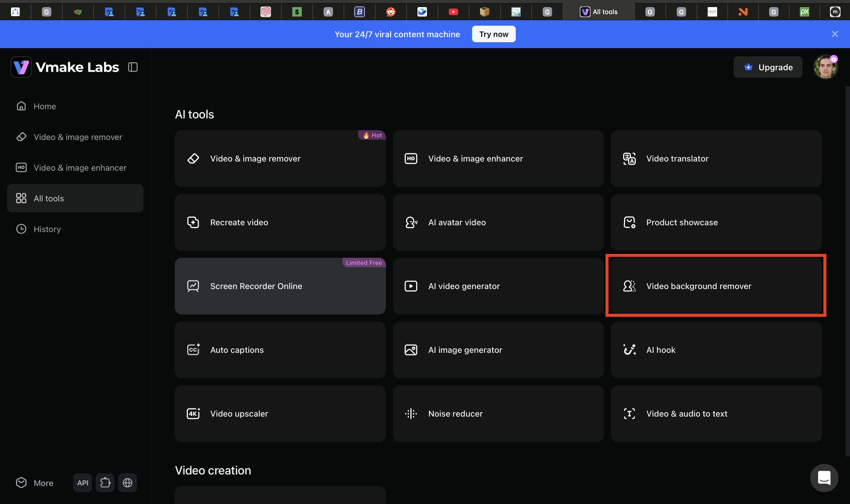Screen dimensions: 850x504
Task: Click the AI avatar video icon
Action: [x=411, y=222]
